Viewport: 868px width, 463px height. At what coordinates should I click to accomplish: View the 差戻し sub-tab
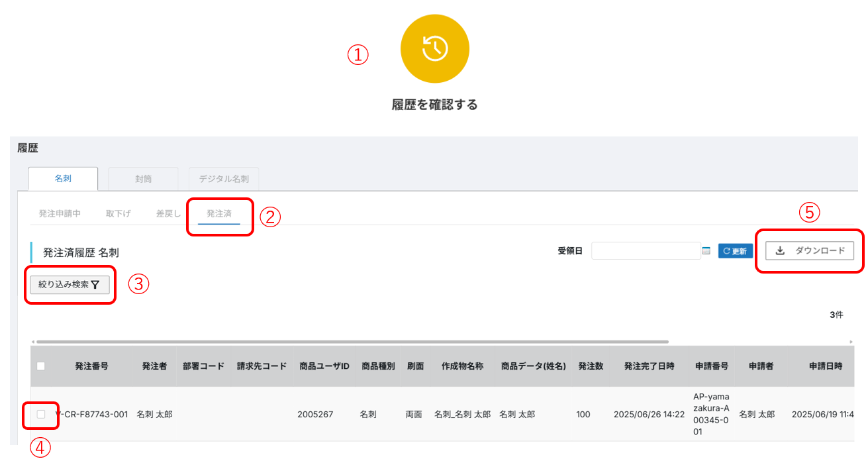click(x=168, y=214)
